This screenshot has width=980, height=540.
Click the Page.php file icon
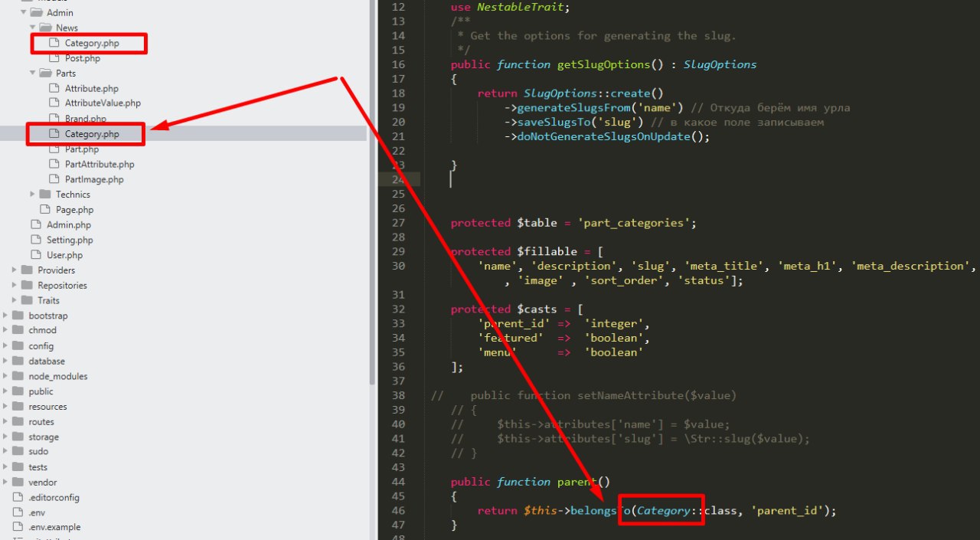coord(44,209)
